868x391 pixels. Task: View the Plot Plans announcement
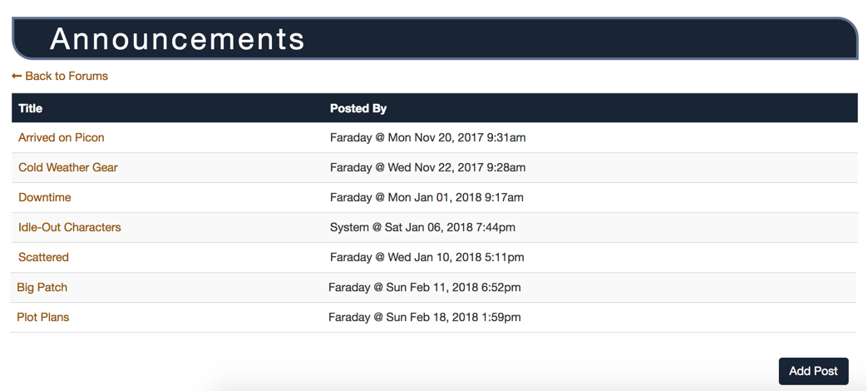42,317
